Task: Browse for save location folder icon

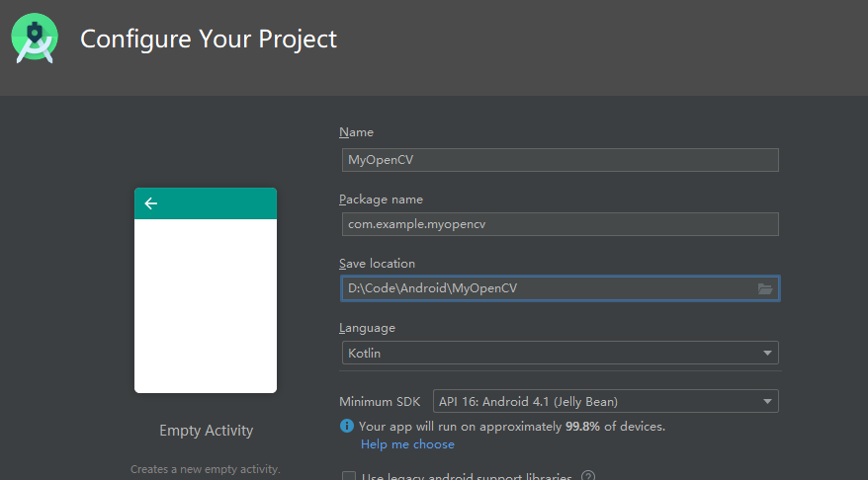Action: coord(765,288)
